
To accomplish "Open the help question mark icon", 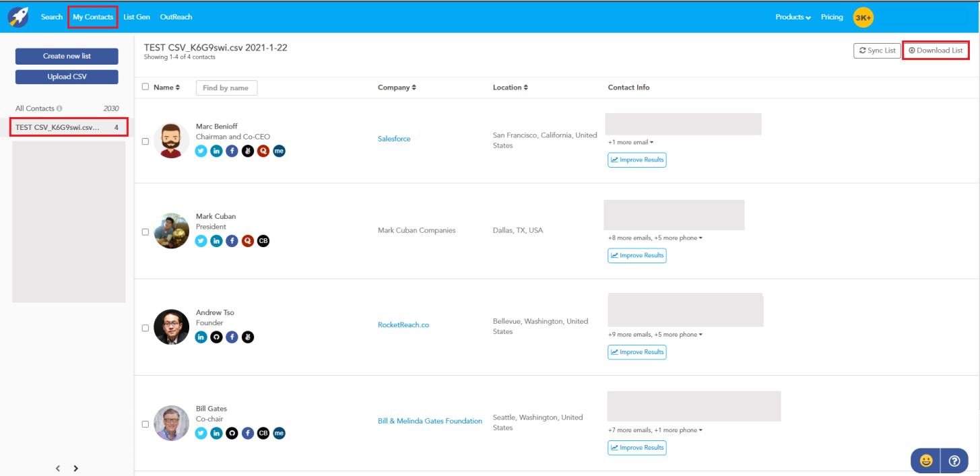I will pyautogui.click(x=954, y=461).
